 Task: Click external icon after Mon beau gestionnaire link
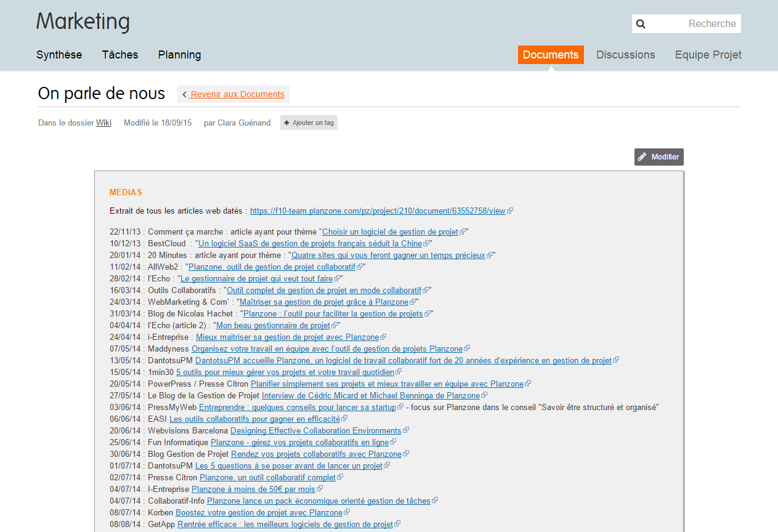click(334, 326)
